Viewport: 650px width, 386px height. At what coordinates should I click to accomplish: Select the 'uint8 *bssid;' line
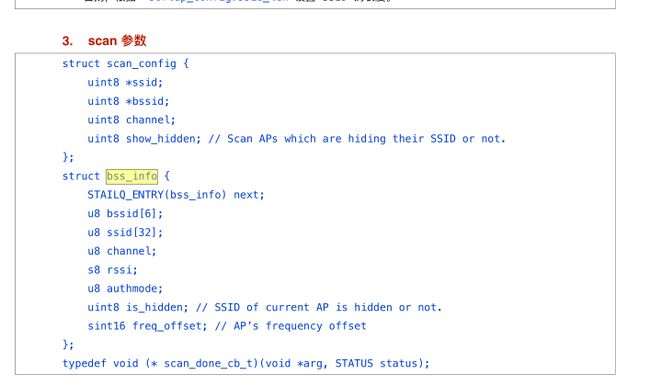tap(128, 101)
